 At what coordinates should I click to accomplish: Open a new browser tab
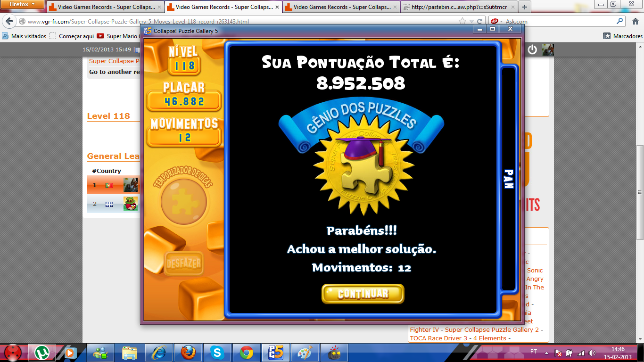click(525, 7)
